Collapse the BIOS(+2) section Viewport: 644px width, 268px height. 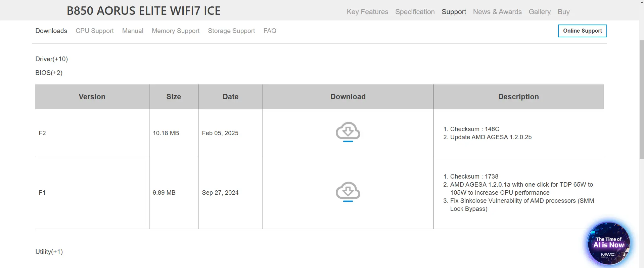point(49,73)
